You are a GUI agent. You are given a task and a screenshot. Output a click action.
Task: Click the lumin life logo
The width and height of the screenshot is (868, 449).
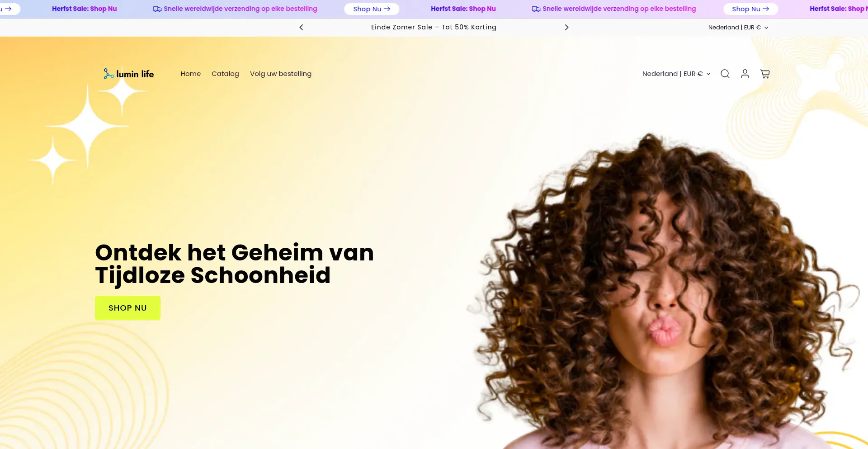point(128,74)
